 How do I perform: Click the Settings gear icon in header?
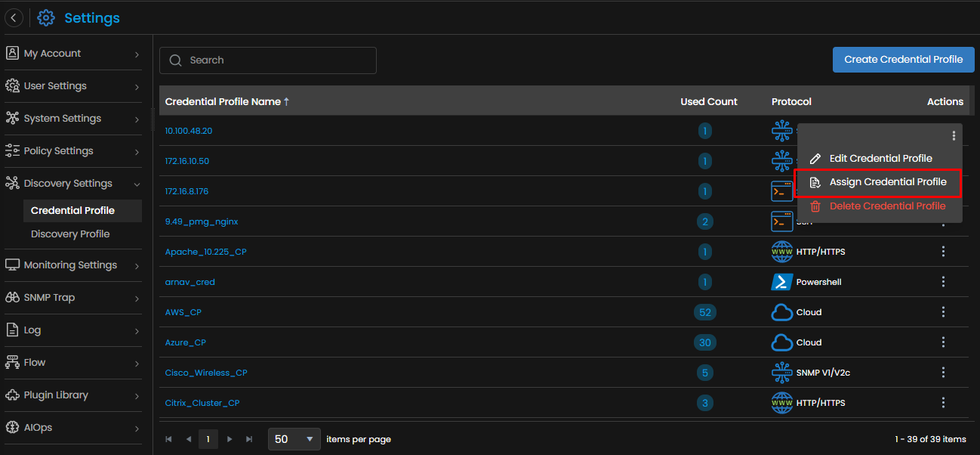click(46, 17)
